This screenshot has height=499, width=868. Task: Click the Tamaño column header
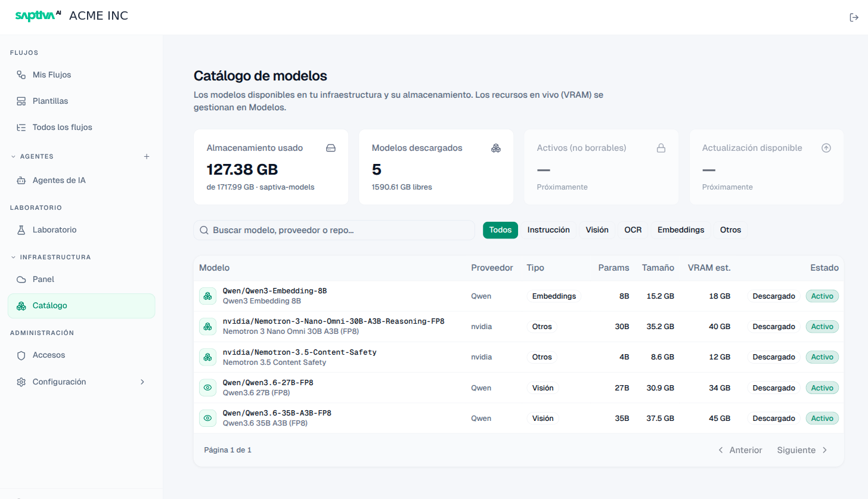tap(658, 268)
